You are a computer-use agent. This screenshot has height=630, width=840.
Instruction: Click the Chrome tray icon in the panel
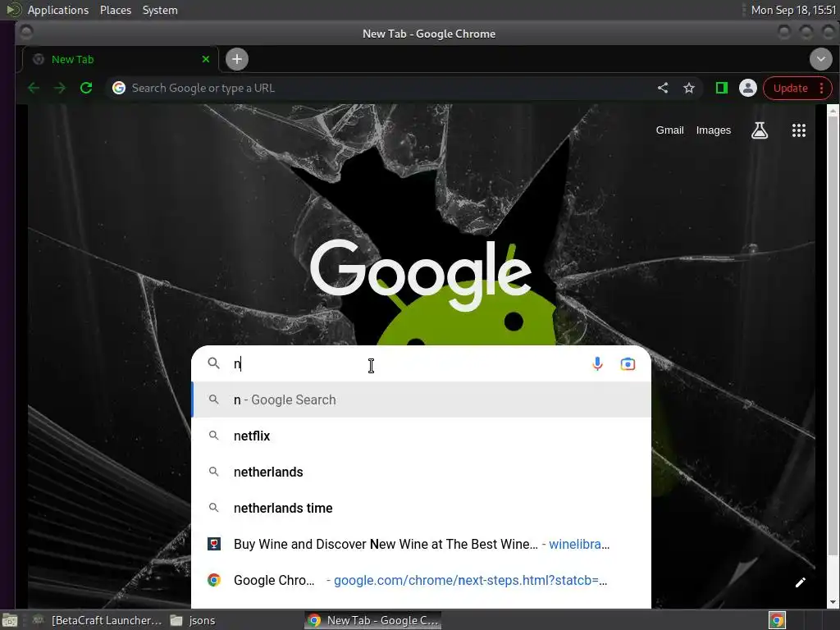click(x=777, y=620)
